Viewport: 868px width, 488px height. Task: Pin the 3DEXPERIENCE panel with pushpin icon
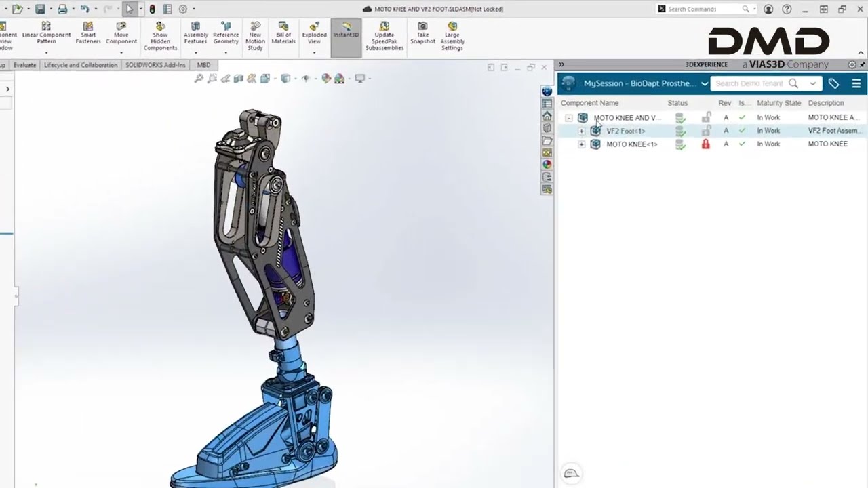[x=863, y=65]
